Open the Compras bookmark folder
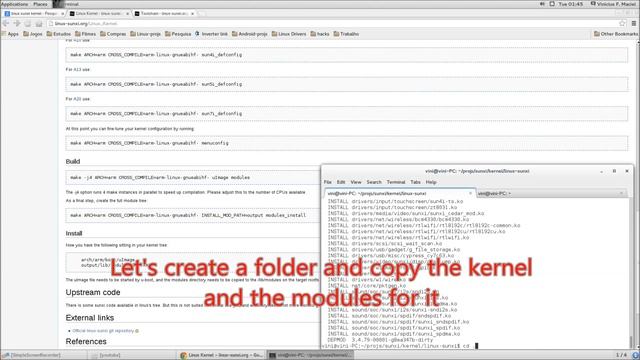Image resolution: width=640 pixels, height=360 pixels. (113, 34)
